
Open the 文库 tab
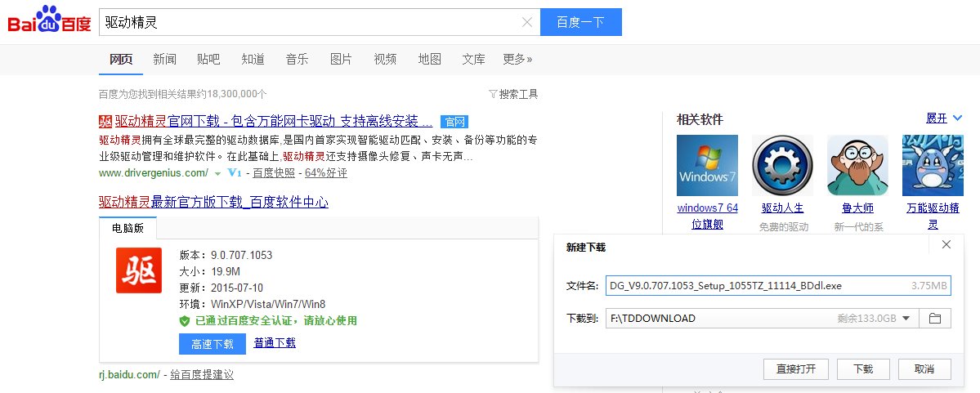473,60
